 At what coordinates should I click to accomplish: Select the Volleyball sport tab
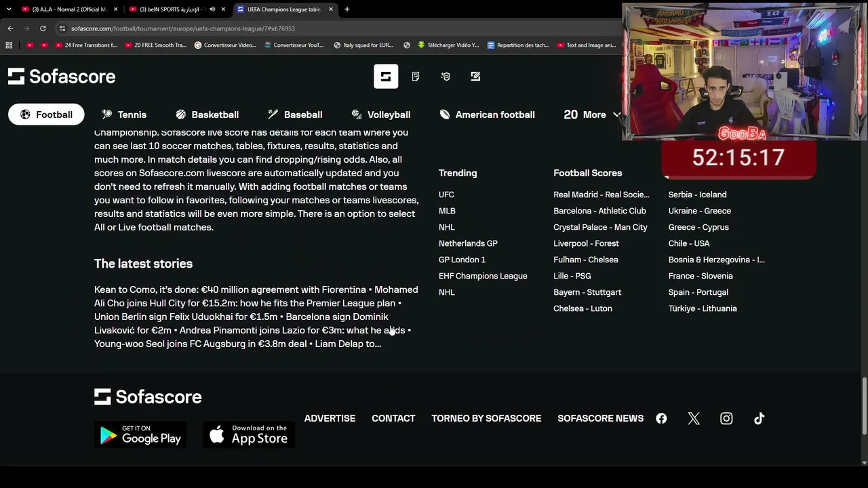(381, 115)
